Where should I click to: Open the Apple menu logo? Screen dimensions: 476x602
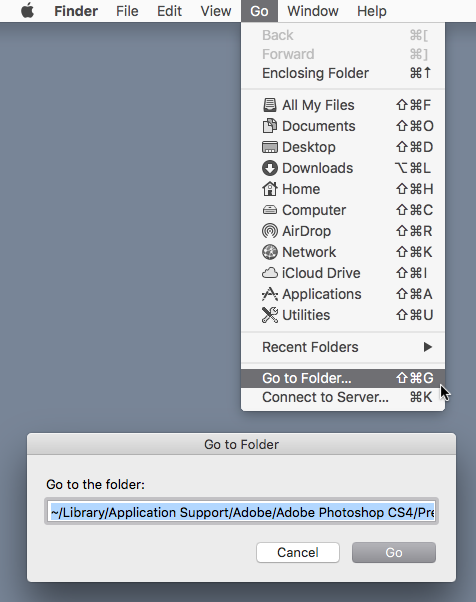[28, 11]
